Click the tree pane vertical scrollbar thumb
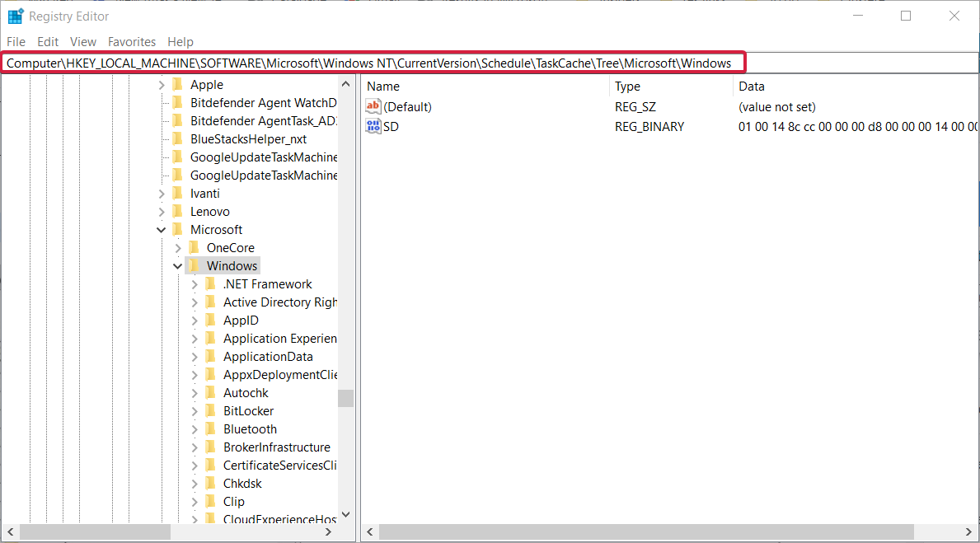Image resolution: width=980 pixels, height=543 pixels. click(x=345, y=398)
